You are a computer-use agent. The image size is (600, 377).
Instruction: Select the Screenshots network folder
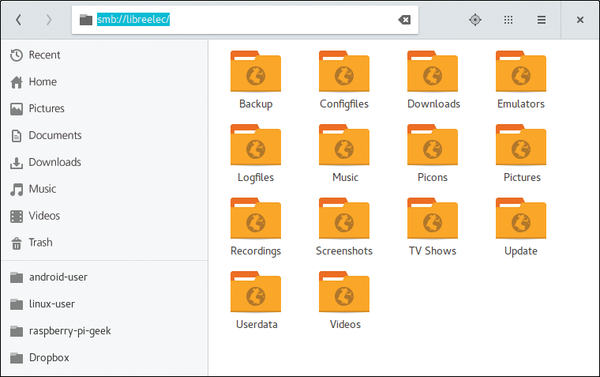click(344, 227)
